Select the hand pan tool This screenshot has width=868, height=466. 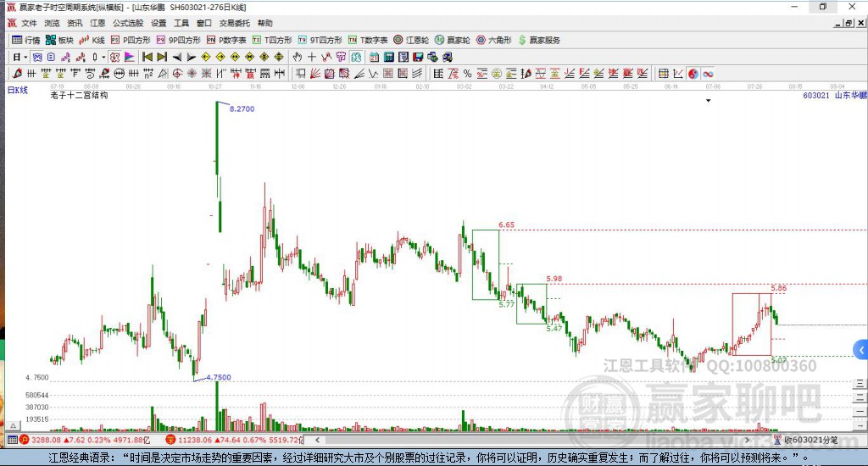(298, 57)
